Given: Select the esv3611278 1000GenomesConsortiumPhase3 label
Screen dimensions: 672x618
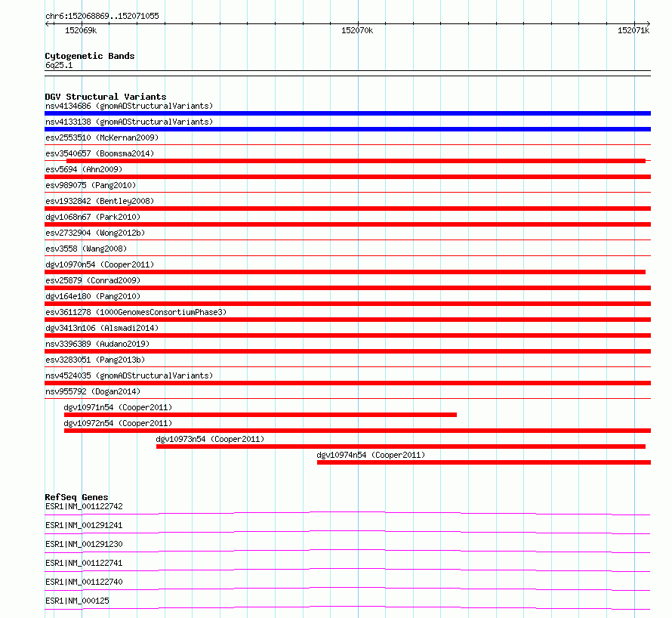Looking at the screenshot, I should (136, 312).
